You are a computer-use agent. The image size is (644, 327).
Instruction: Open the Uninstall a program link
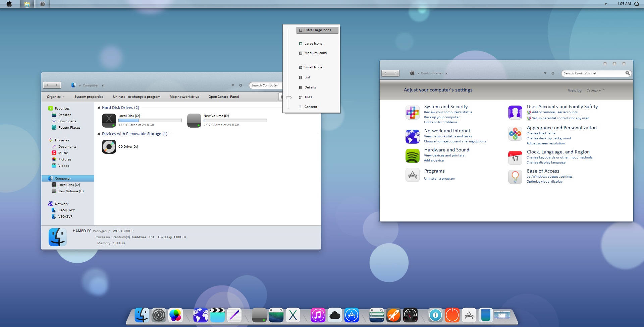[439, 179]
